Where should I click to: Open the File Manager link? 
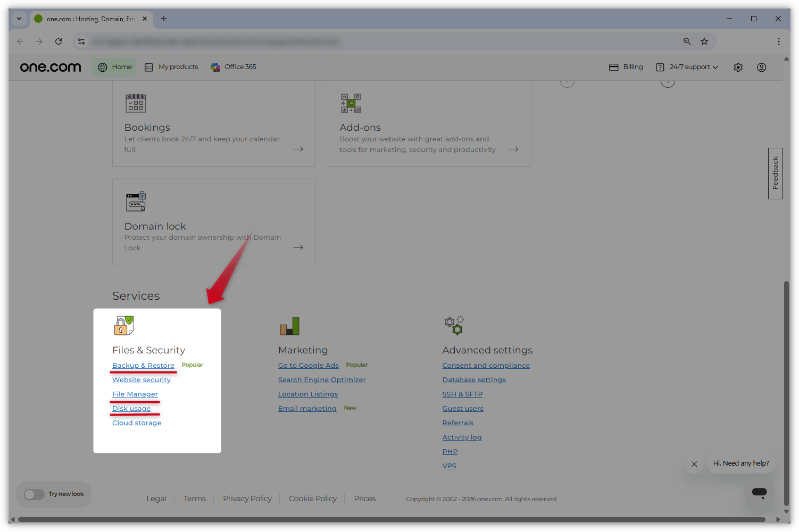tap(135, 394)
